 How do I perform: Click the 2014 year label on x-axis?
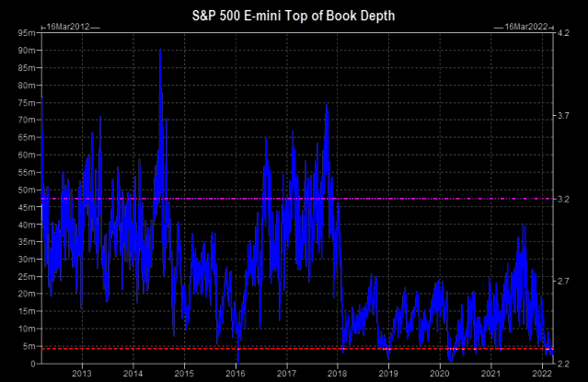[133, 374]
